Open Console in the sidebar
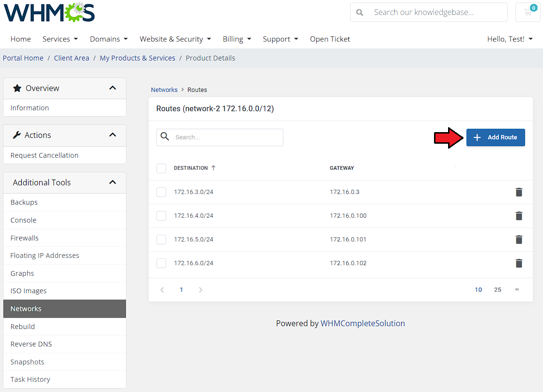Viewport: 543px width, 392px height. point(64,220)
